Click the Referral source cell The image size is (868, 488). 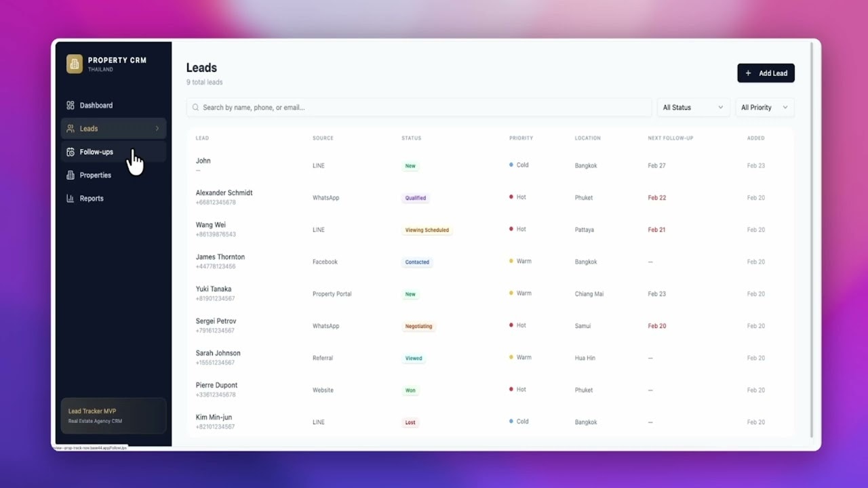click(323, 358)
